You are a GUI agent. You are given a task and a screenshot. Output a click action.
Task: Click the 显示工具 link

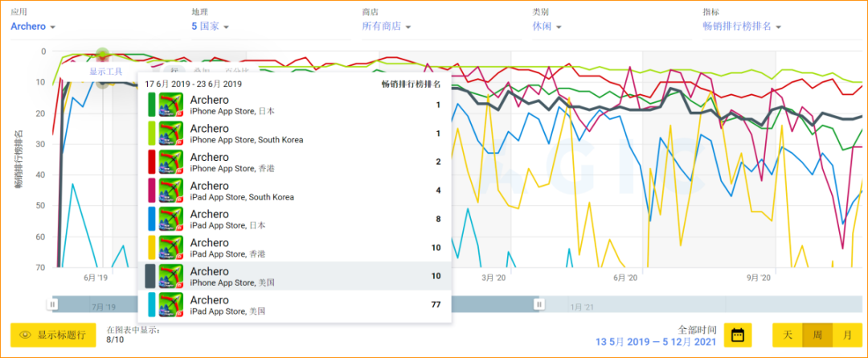(x=106, y=71)
